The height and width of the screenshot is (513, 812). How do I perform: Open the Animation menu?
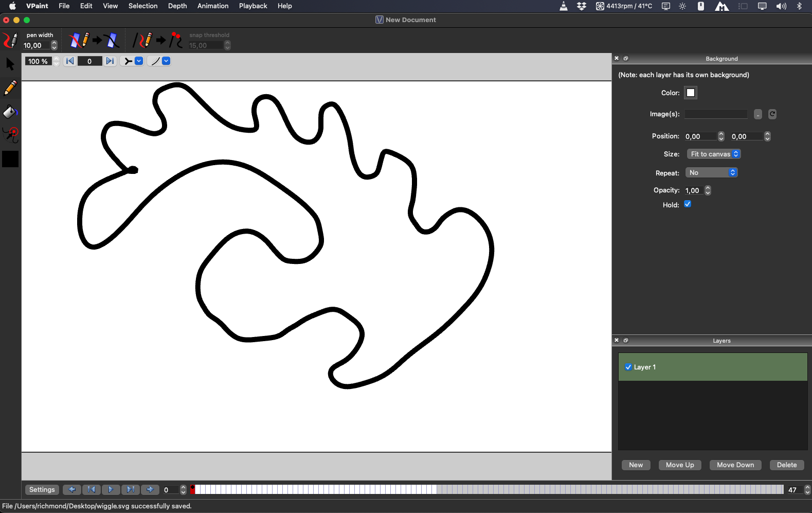[213, 6]
